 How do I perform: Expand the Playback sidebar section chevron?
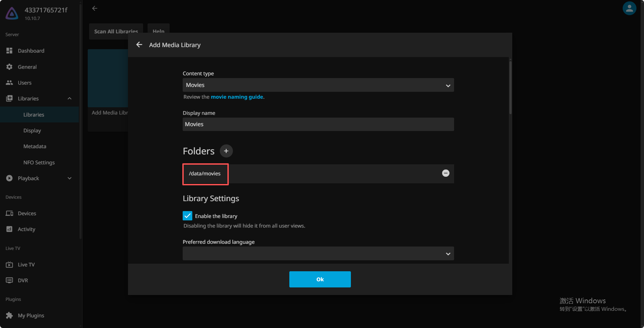click(69, 178)
